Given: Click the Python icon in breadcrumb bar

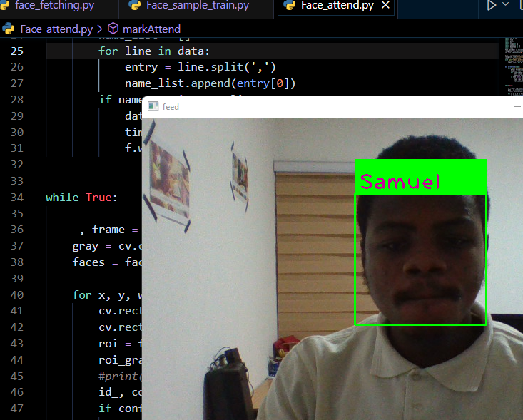Looking at the screenshot, I should 9,29.
